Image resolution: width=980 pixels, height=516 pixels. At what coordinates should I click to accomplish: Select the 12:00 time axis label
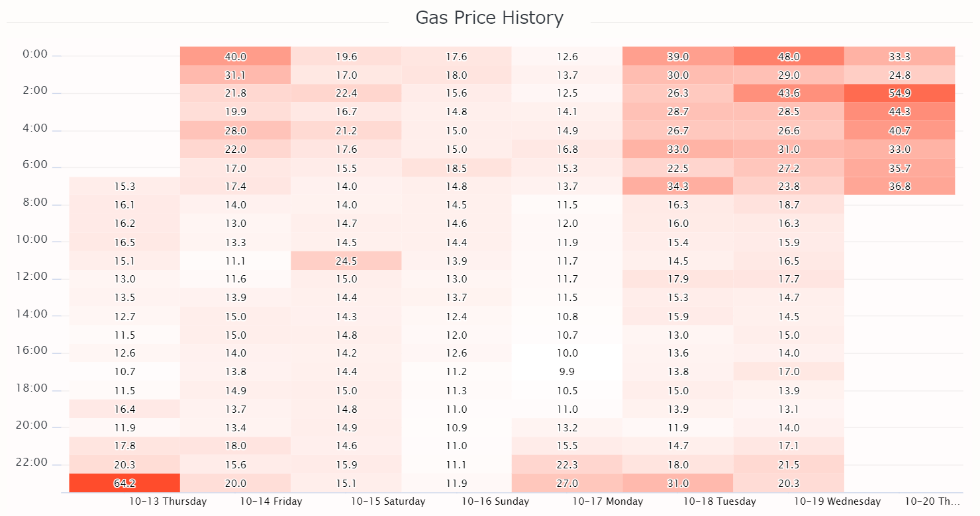[x=32, y=277]
